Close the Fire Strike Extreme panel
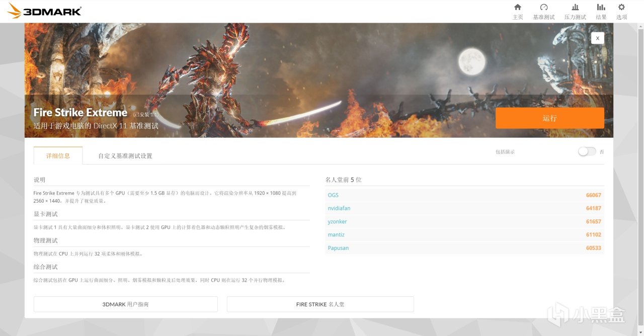This screenshot has width=644, height=336. (x=598, y=38)
